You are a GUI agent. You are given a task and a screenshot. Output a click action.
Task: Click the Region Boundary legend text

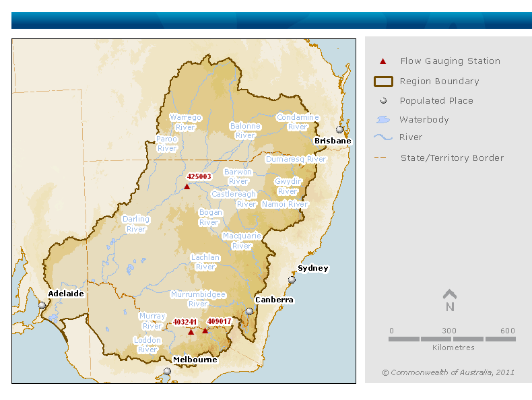click(439, 81)
